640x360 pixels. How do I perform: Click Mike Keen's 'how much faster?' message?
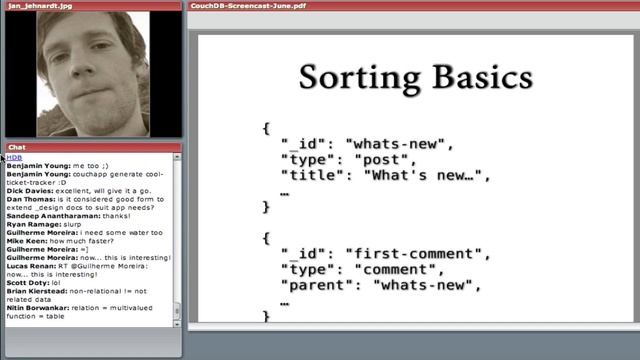point(60,241)
